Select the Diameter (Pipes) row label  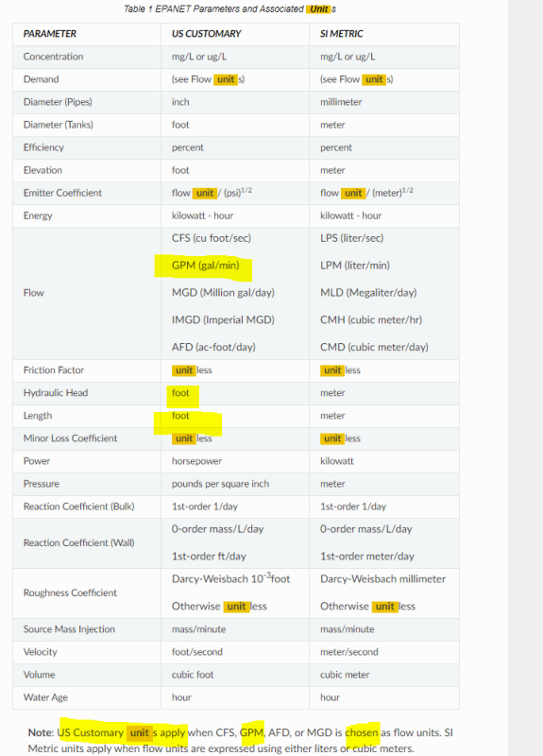[58, 102]
